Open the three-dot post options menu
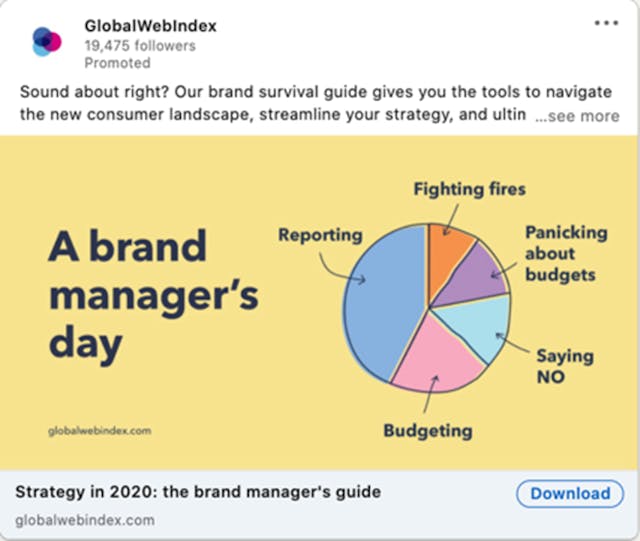The width and height of the screenshot is (640, 541). pyautogui.click(x=606, y=23)
